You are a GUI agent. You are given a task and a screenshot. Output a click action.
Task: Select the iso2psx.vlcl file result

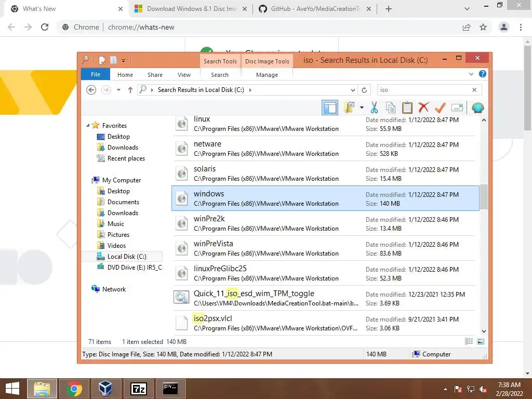(325, 323)
